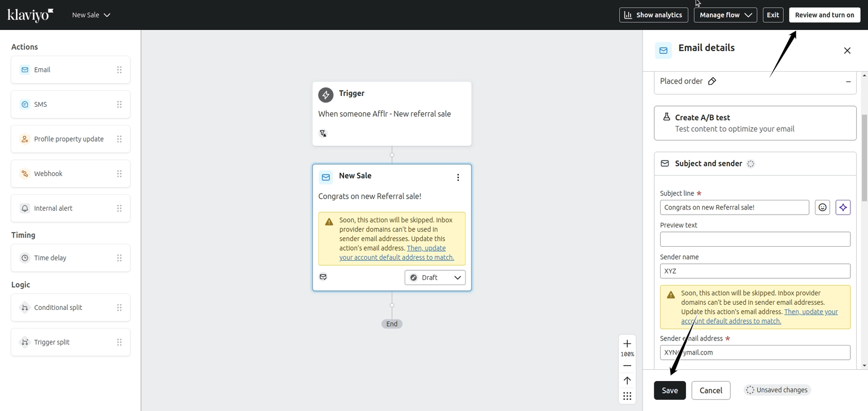The height and width of the screenshot is (411, 868).
Task: Click the grid layout icon on canvas controls
Action: 627,396
